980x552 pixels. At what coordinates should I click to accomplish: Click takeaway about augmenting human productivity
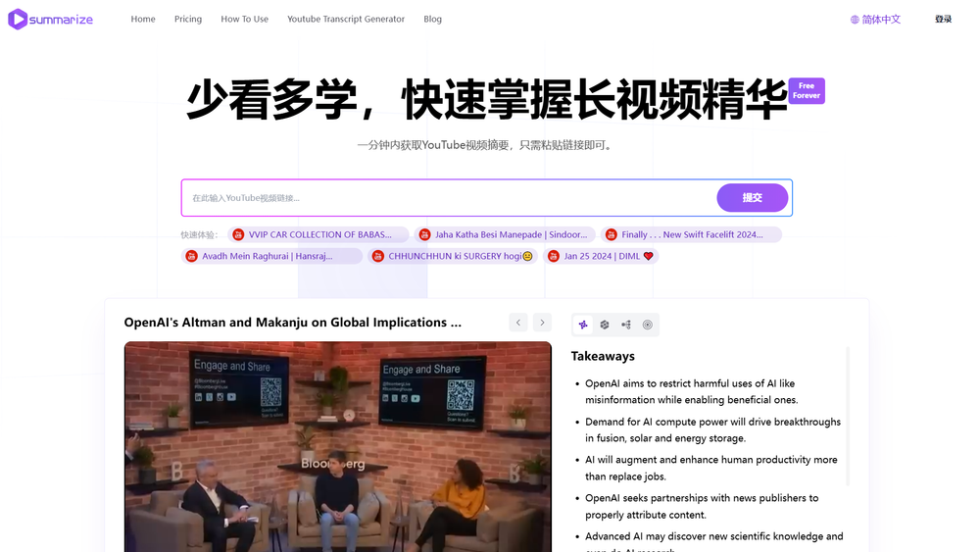pos(711,469)
